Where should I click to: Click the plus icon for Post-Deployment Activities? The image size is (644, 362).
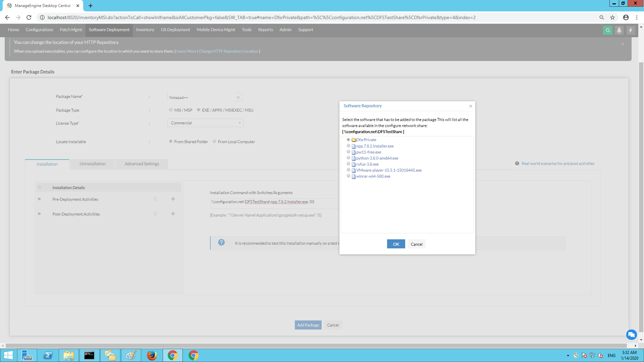(173, 214)
